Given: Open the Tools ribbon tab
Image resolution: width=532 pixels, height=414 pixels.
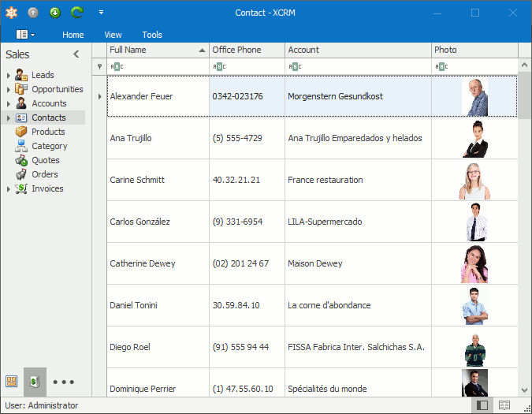Looking at the screenshot, I should (152, 35).
